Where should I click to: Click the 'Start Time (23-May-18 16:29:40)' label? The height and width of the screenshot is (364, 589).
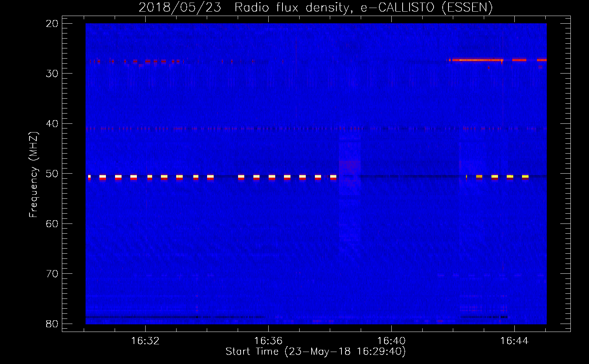316,351
